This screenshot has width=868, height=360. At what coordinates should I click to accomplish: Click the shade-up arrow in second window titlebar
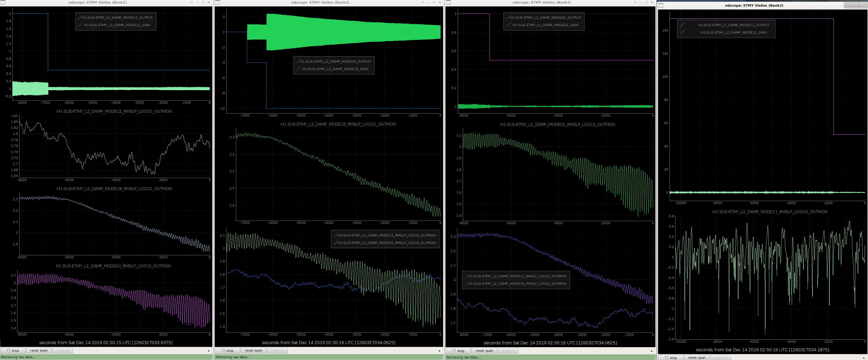coord(423,2)
